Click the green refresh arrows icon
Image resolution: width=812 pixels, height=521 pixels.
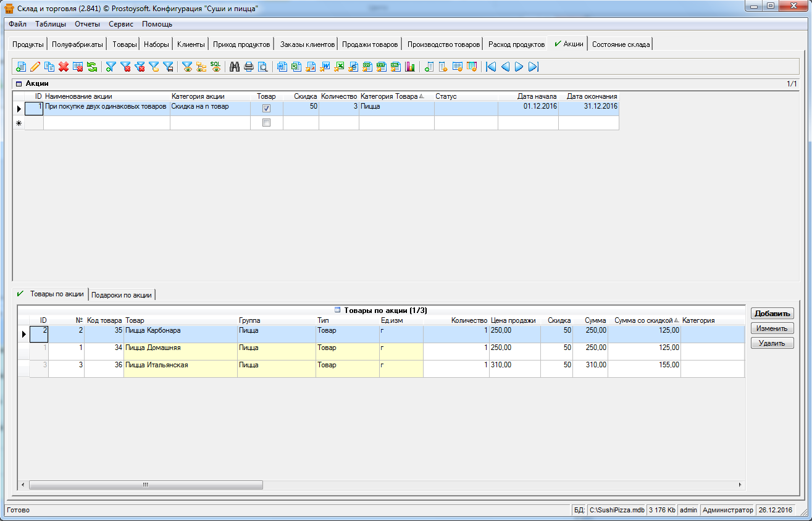91,67
